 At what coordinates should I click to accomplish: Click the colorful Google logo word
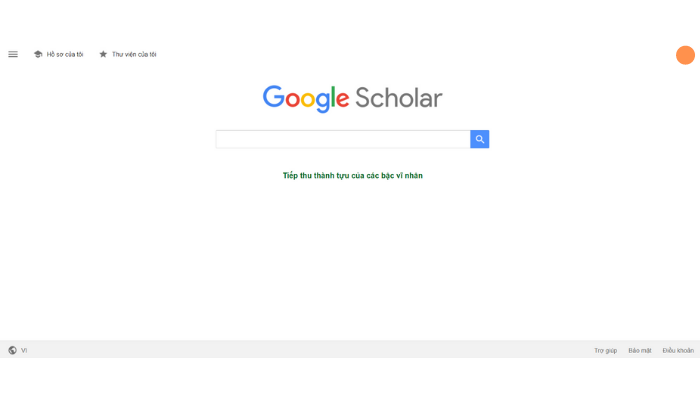(306, 99)
